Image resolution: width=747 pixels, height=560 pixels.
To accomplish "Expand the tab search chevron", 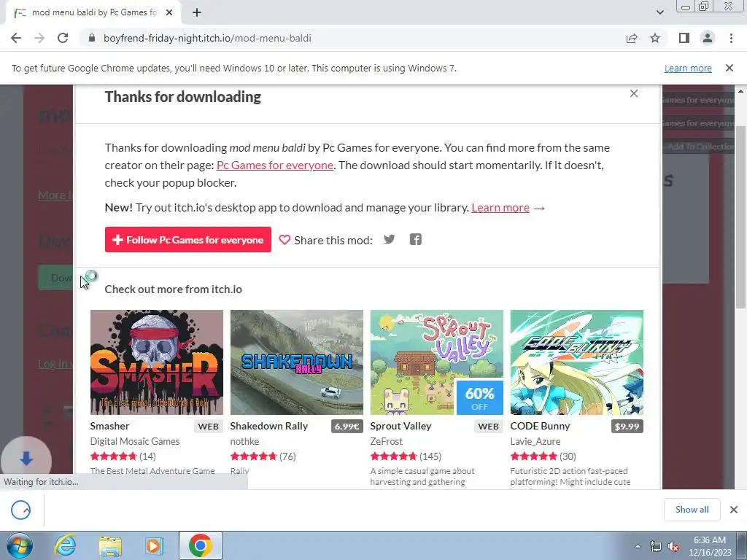I will 659,13.
